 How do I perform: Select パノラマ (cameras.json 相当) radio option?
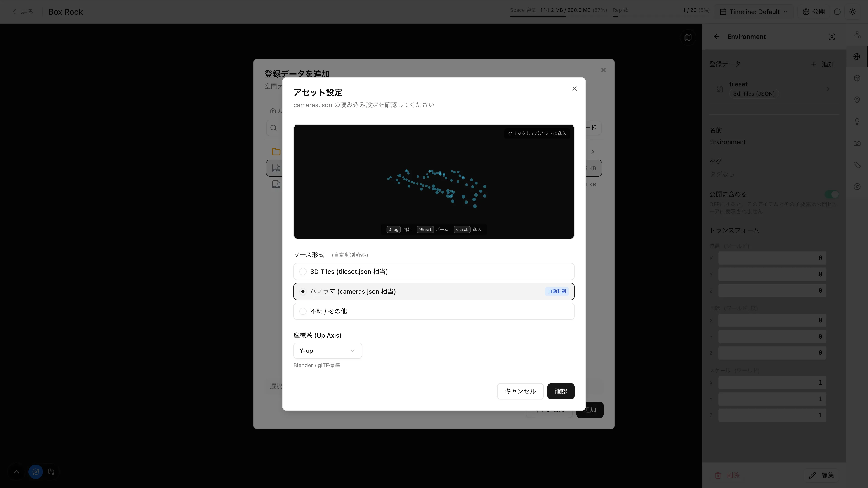coord(434,291)
